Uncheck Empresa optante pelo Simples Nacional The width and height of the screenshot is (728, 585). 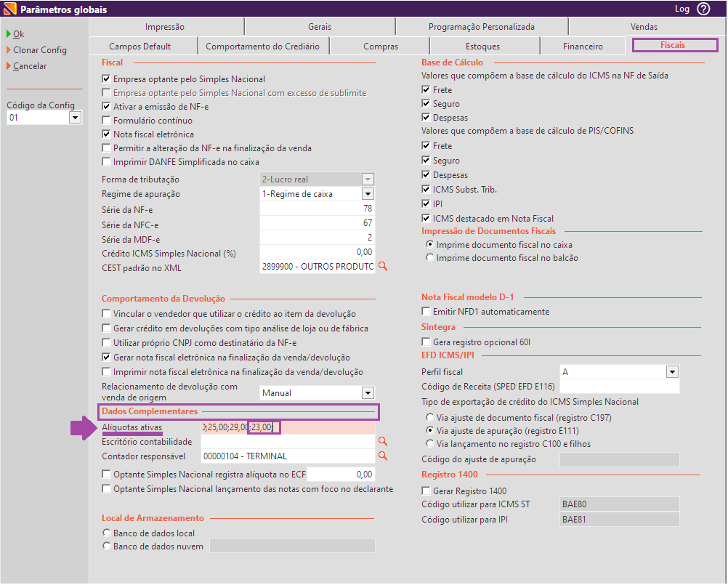click(106, 79)
